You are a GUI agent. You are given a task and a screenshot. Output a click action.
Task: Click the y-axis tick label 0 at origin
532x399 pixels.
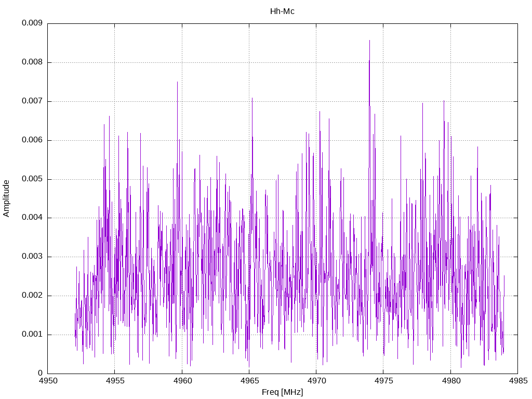[x=41, y=373]
